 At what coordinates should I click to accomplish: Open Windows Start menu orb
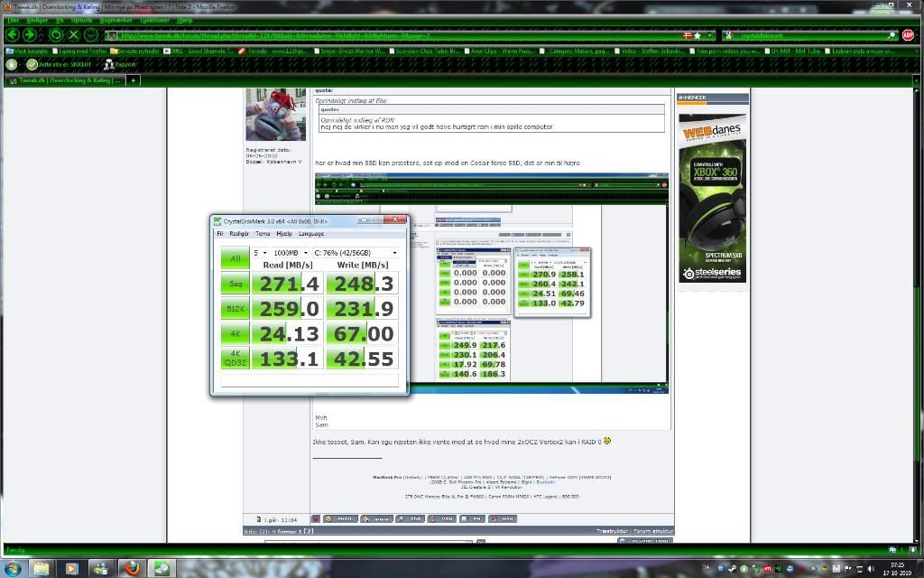(12, 569)
